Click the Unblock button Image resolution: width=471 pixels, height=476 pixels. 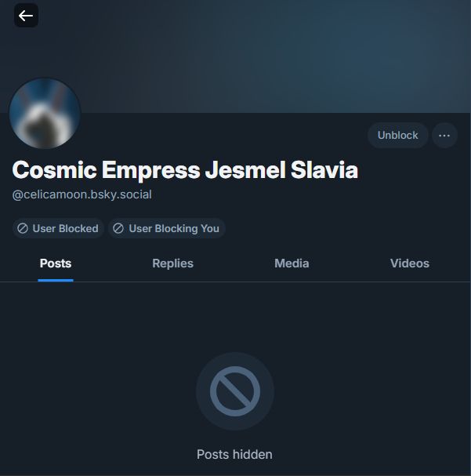pyautogui.click(x=397, y=136)
